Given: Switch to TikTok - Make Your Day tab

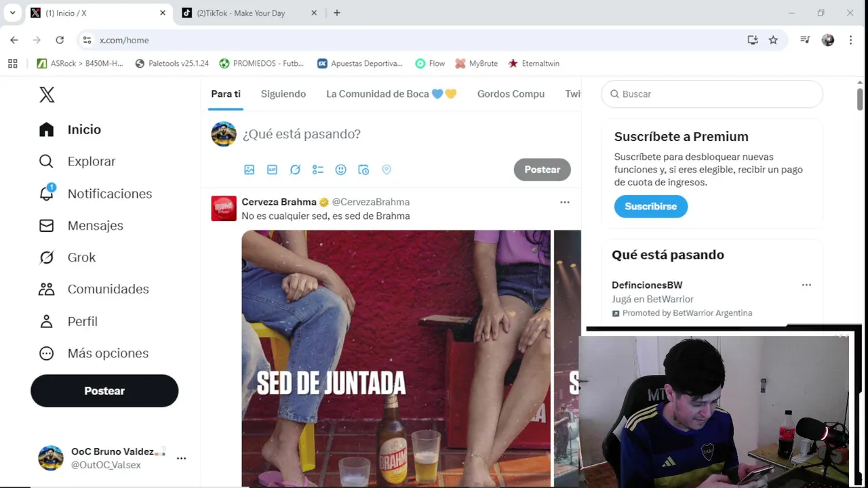Looking at the screenshot, I should [241, 13].
